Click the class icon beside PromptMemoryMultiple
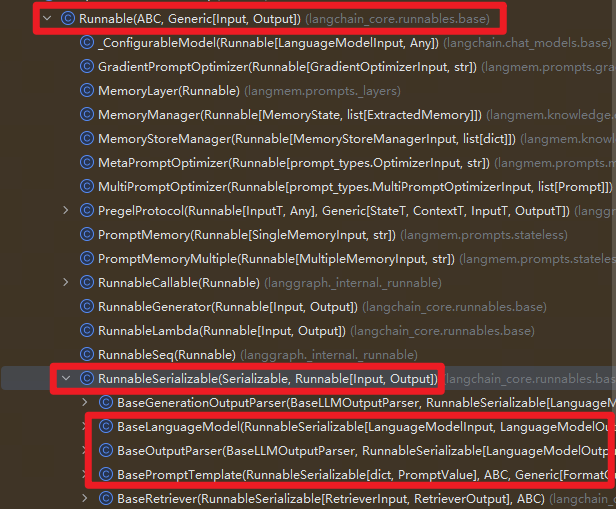Viewport: 616px width, 509px height. click(87, 258)
